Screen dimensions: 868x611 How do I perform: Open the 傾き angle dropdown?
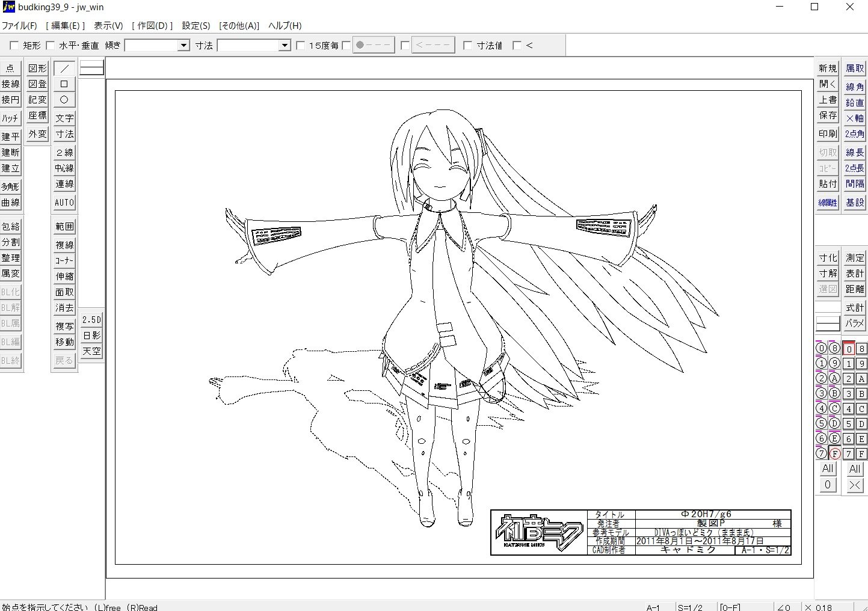(x=184, y=46)
